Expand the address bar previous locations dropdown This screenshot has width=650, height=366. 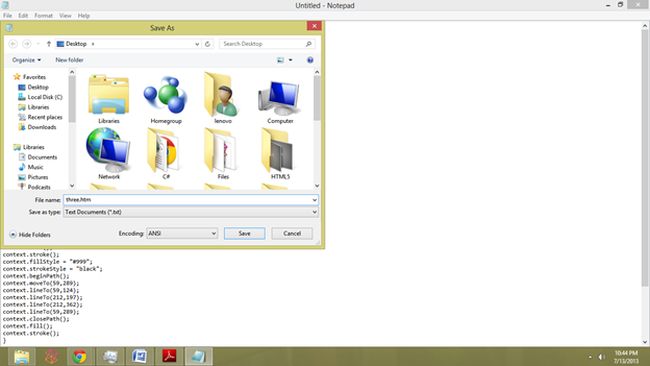pyautogui.click(x=197, y=44)
